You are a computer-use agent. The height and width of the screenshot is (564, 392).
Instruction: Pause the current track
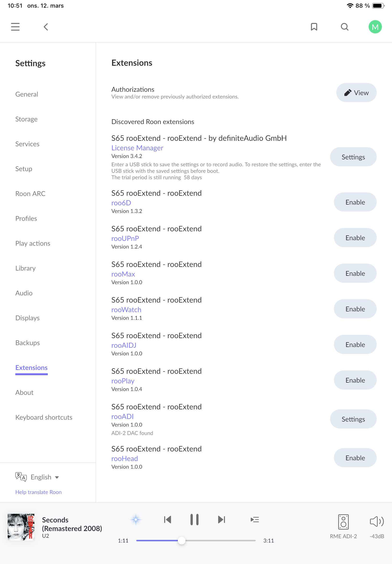195,520
